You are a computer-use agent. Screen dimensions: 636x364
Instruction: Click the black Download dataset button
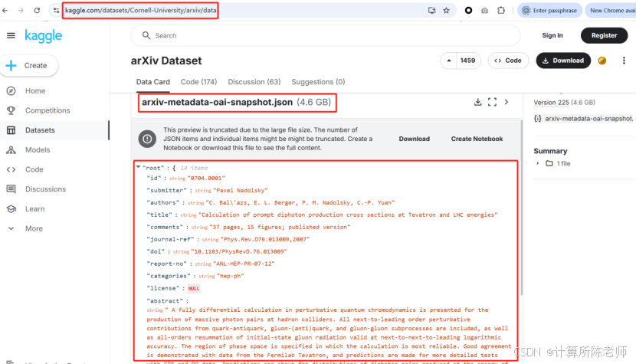[x=563, y=61]
